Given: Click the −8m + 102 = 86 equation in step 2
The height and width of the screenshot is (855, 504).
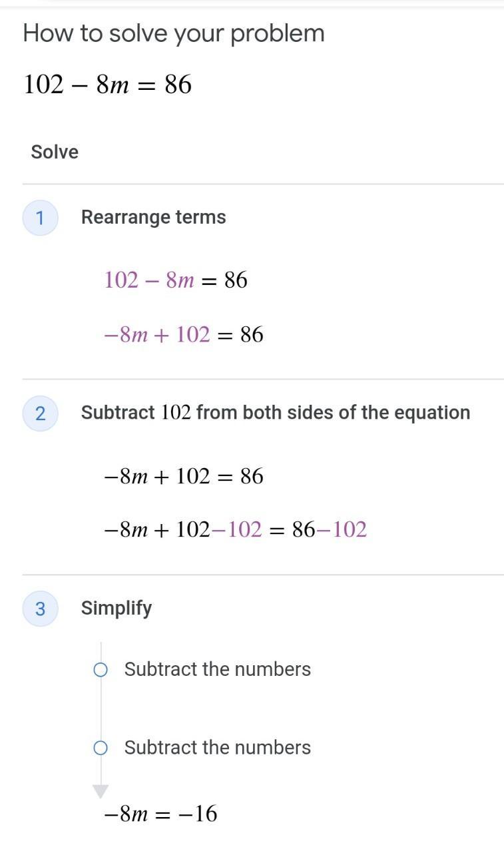Looking at the screenshot, I should click(x=184, y=476).
